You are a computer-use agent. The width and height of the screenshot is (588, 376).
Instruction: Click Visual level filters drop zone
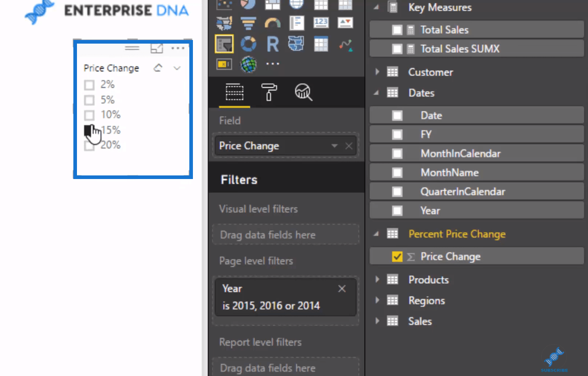click(x=285, y=234)
